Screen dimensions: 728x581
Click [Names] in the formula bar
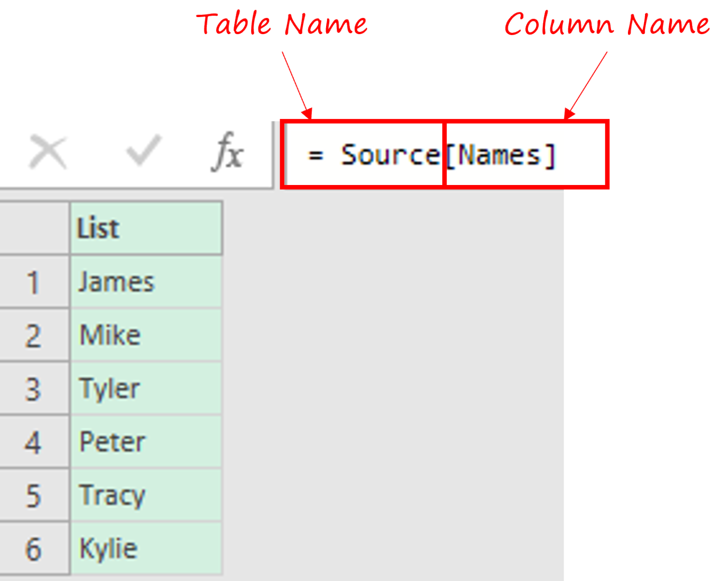click(x=500, y=156)
